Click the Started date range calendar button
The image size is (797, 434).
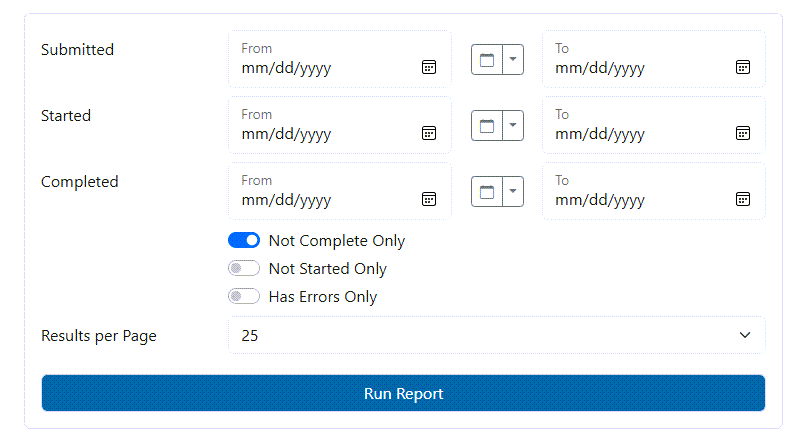487,126
